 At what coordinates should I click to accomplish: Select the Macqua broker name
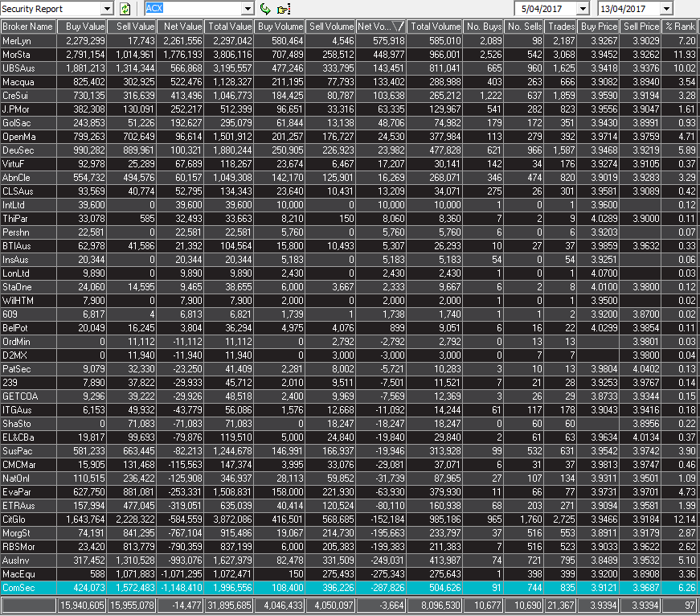tap(18, 82)
